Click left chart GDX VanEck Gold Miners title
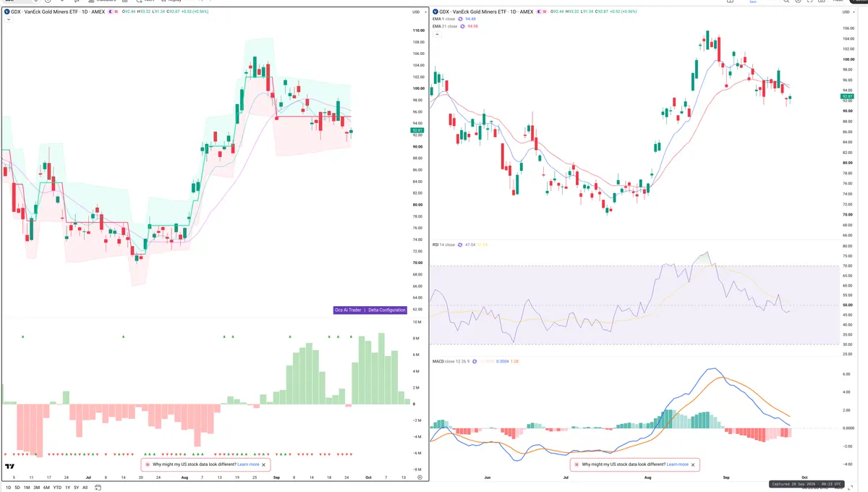The width and height of the screenshot is (868, 492). [x=59, y=12]
